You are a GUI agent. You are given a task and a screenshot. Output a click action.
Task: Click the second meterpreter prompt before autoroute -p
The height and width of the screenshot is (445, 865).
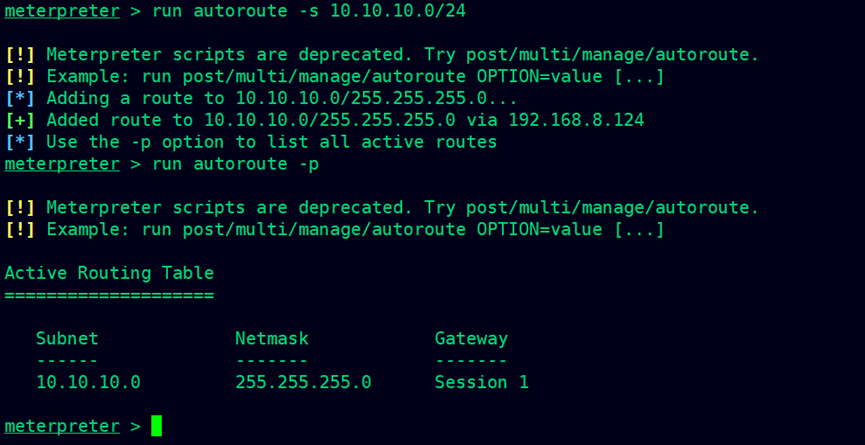point(62,164)
